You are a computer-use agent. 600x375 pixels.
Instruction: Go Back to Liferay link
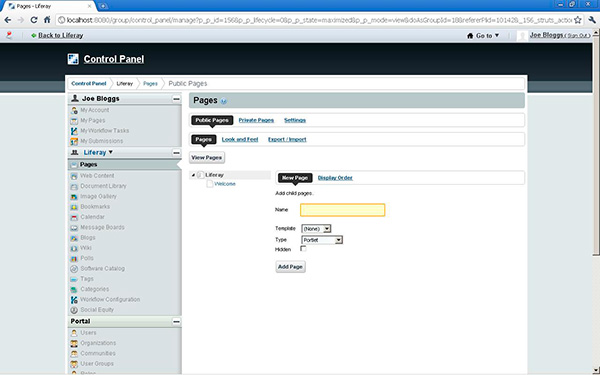click(x=60, y=36)
